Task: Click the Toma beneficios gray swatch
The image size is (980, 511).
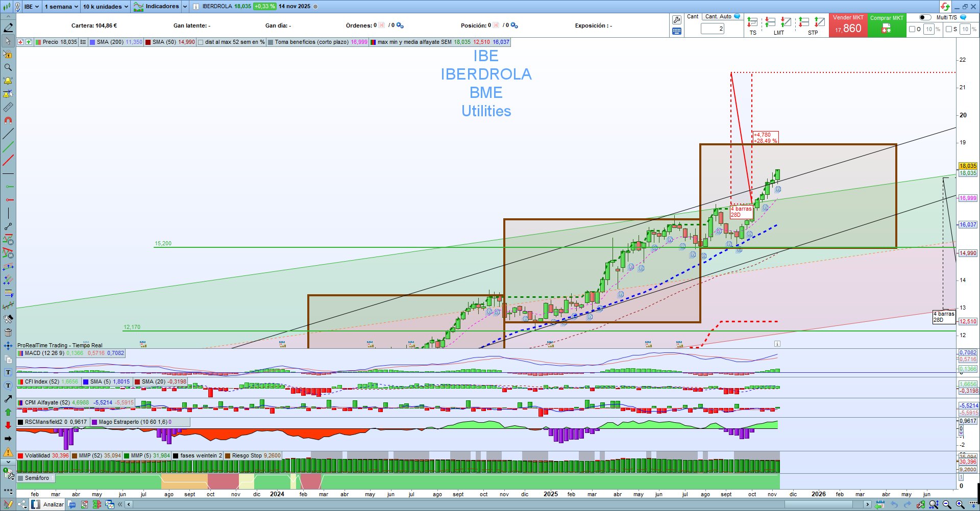Action: click(271, 42)
